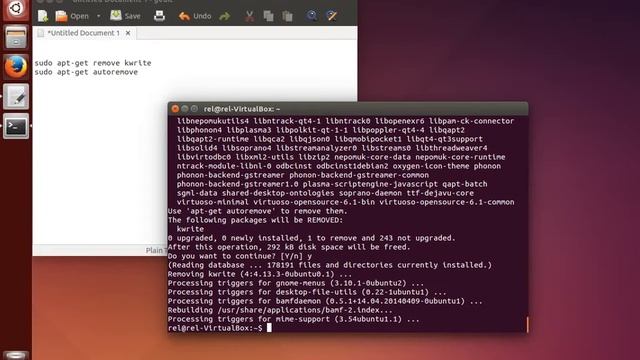Click the terminal title rel@rel-VirtualBox
Viewport: 640px width, 360px height.
242,109
